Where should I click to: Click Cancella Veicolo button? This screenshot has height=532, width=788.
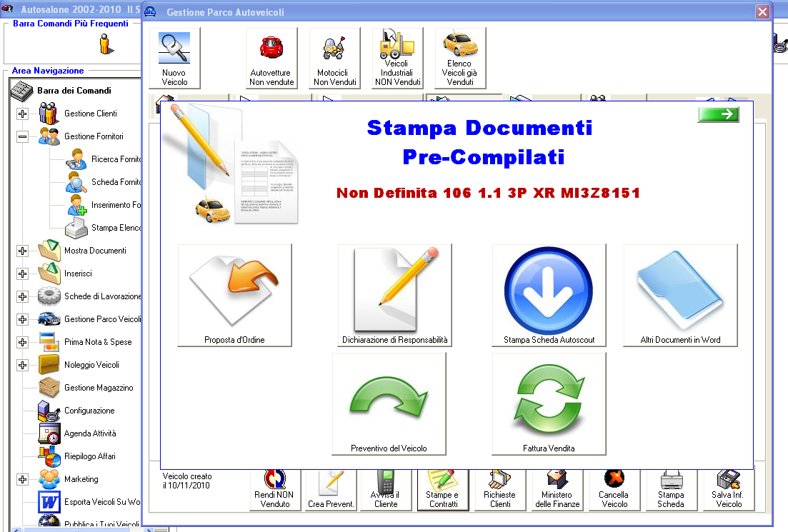[614, 490]
